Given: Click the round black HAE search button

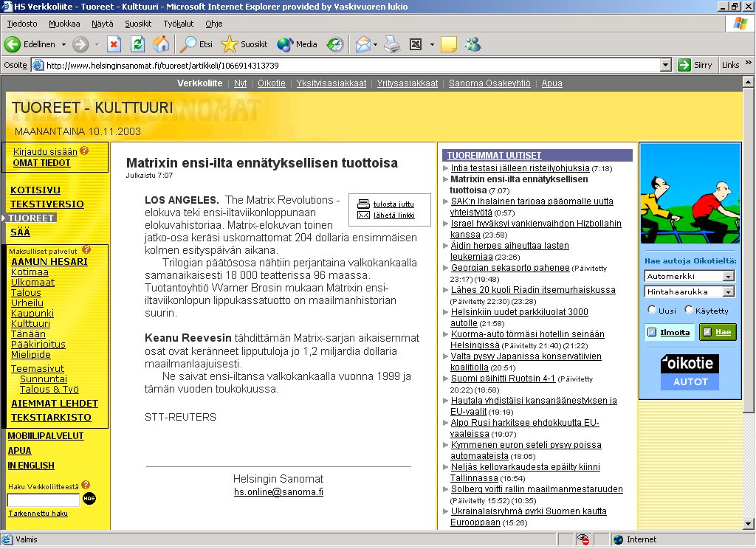Looking at the screenshot, I should 89,498.
